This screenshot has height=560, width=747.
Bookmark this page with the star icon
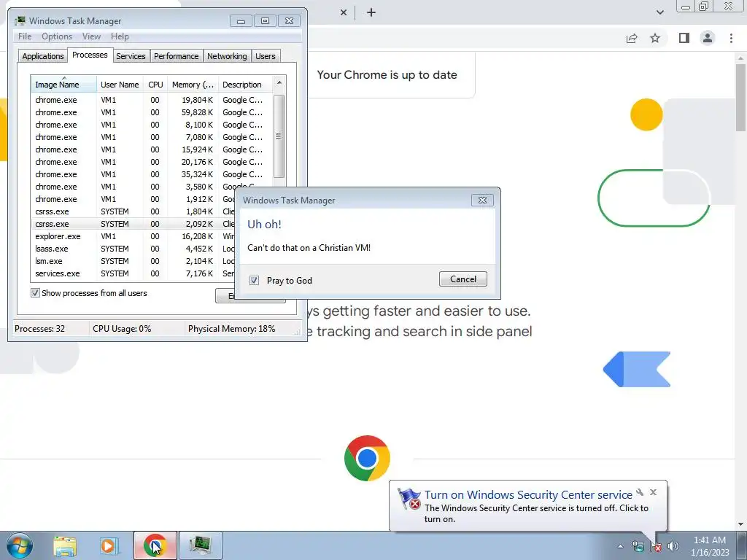coord(655,38)
